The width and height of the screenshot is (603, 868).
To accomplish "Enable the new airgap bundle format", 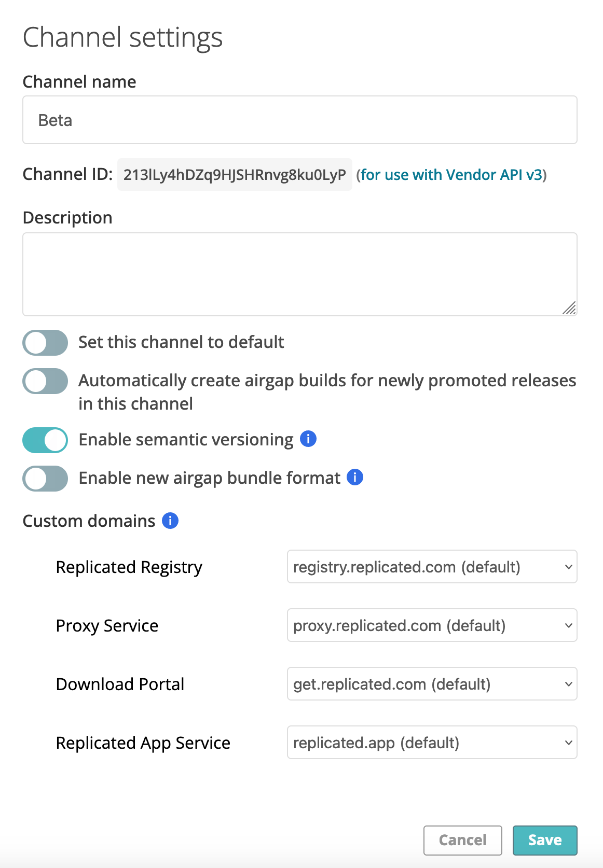I will (45, 479).
